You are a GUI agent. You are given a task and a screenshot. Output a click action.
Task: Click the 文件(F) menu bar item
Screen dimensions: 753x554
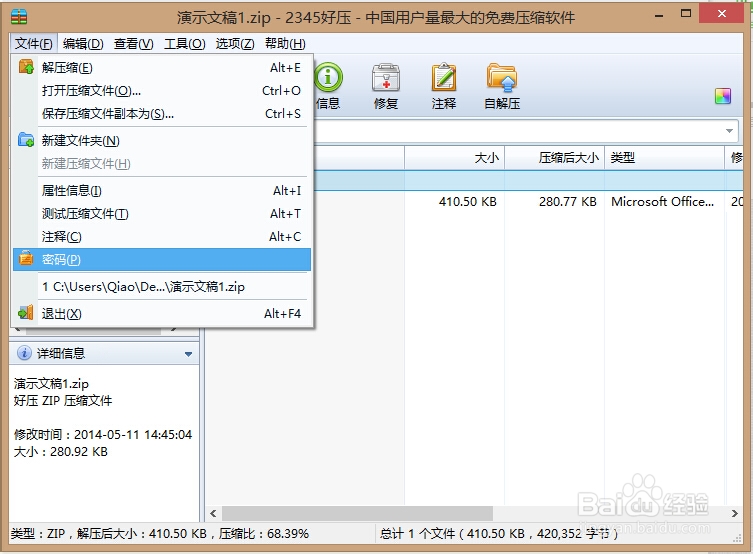(34, 44)
